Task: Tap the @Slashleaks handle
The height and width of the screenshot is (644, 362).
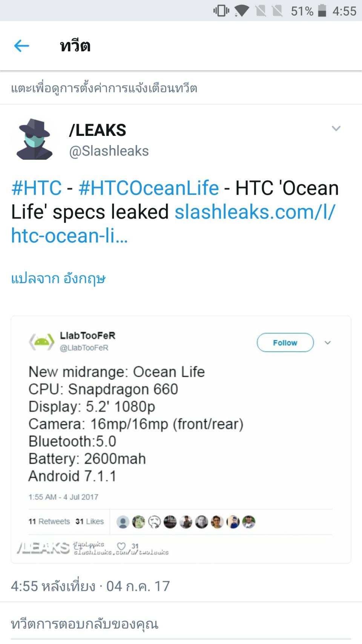Action: 109,151
